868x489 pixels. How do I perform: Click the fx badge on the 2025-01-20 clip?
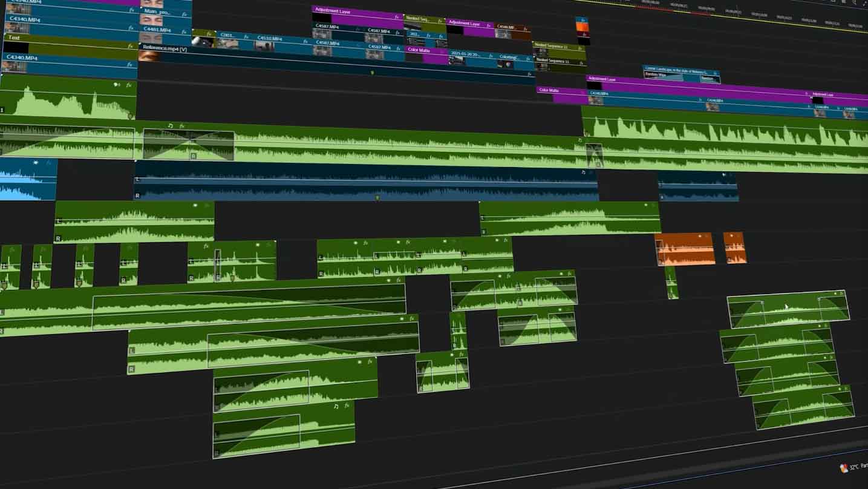[492, 55]
